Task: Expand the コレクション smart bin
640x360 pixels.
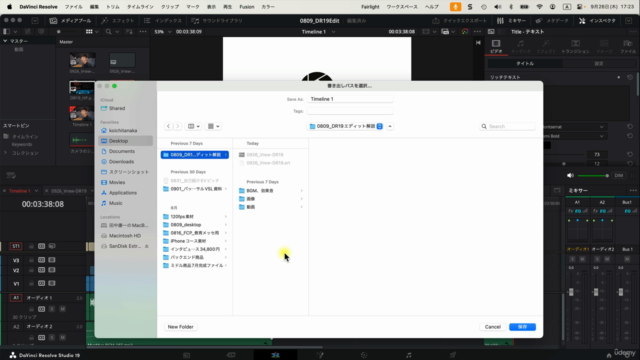Action: pos(5,153)
